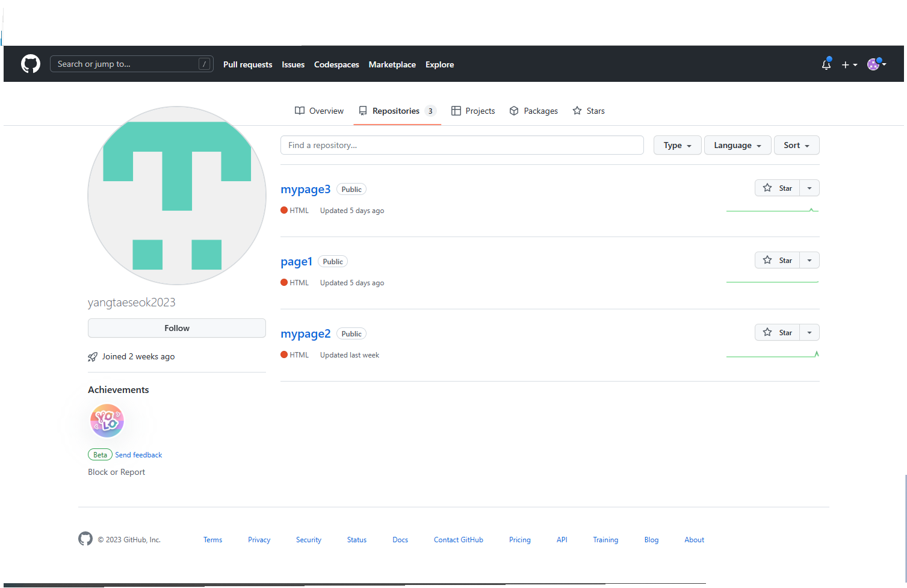Open the Docs footer link
907x588 pixels.
[x=400, y=540]
